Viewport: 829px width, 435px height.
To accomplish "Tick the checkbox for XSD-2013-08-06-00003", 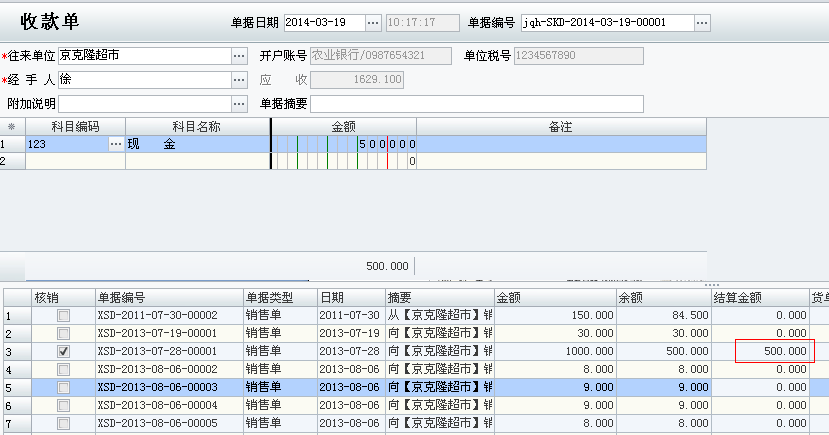I will 63,387.
